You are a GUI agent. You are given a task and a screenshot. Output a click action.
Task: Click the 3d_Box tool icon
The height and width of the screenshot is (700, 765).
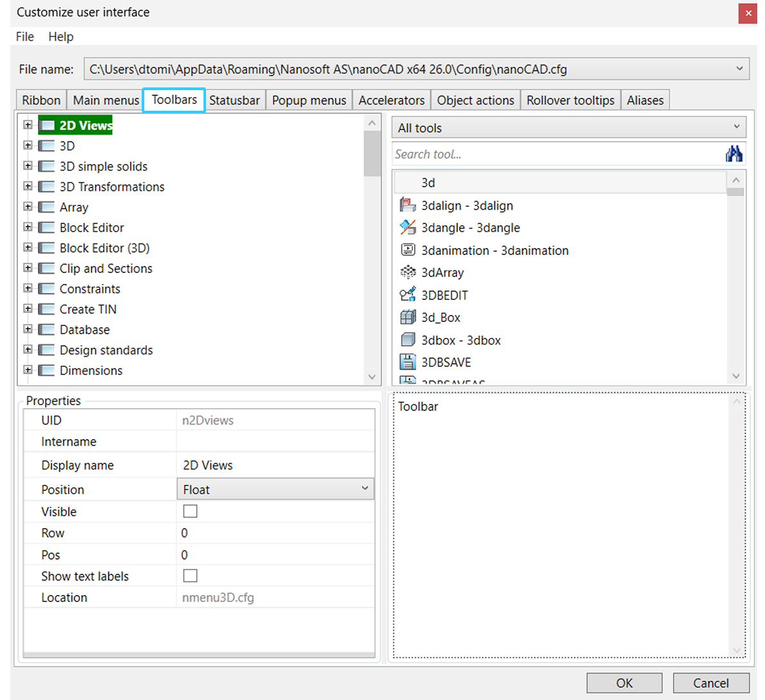pyautogui.click(x=408, y=317)
